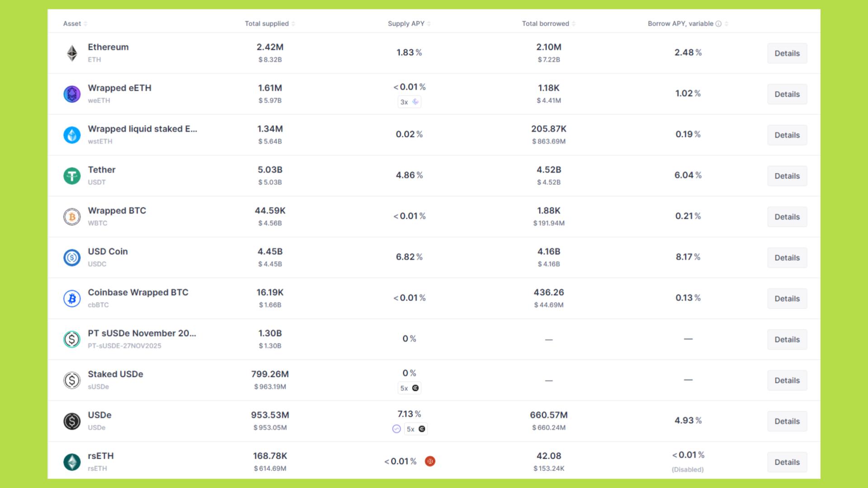Click the Wrapped eETH token icon
The height and width of the screenshot is (488, 868).
click(x=72, y=94)
